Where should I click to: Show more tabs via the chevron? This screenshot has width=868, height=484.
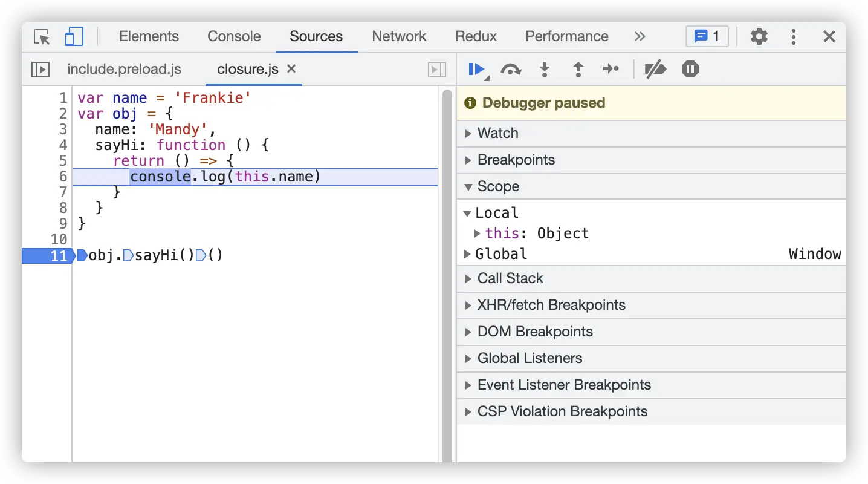[x=640, y=37]
